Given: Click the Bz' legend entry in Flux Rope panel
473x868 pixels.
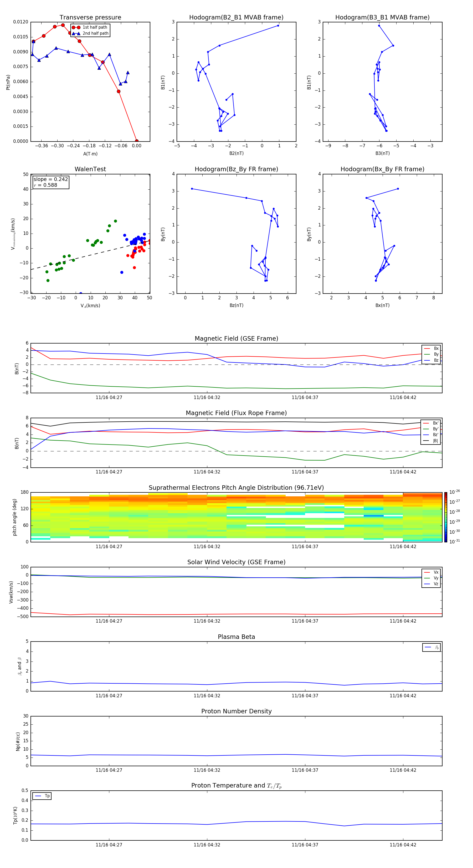Looking at the screenshot, I should tap(431, 435).
